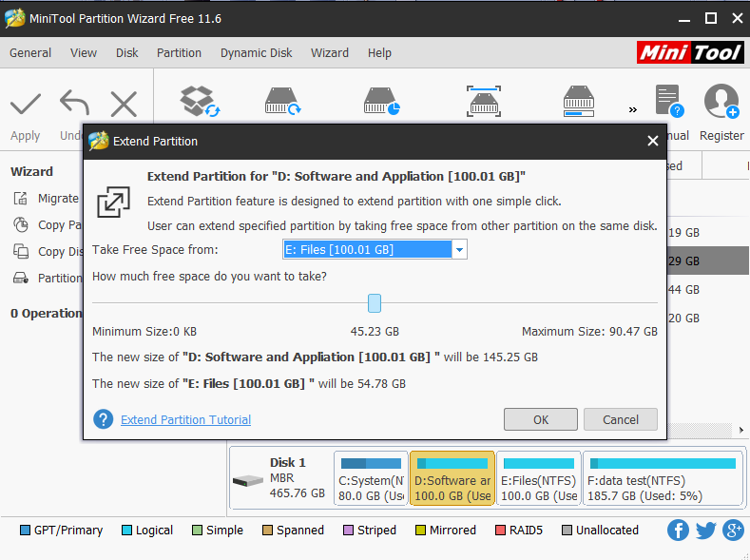The width and height of the screenshot is (750, 560).
Task: Open the Google Plus share icon
Action: click(733, 530)
